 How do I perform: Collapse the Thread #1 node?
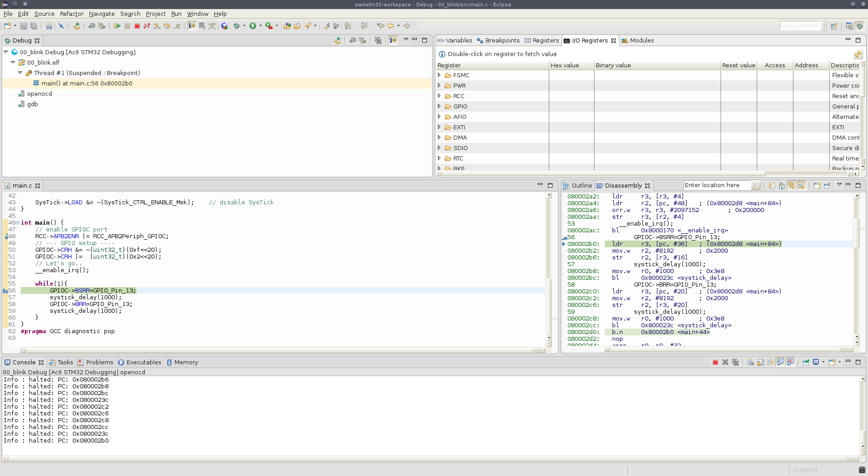click(x=20, y=73)
